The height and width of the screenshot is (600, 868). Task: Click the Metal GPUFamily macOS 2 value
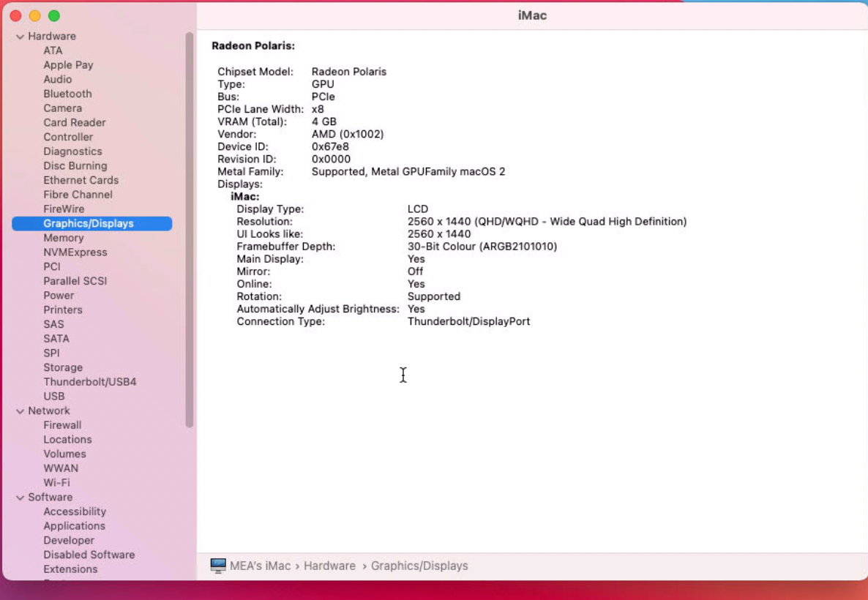pyautogui.click(x=408, y=172)
